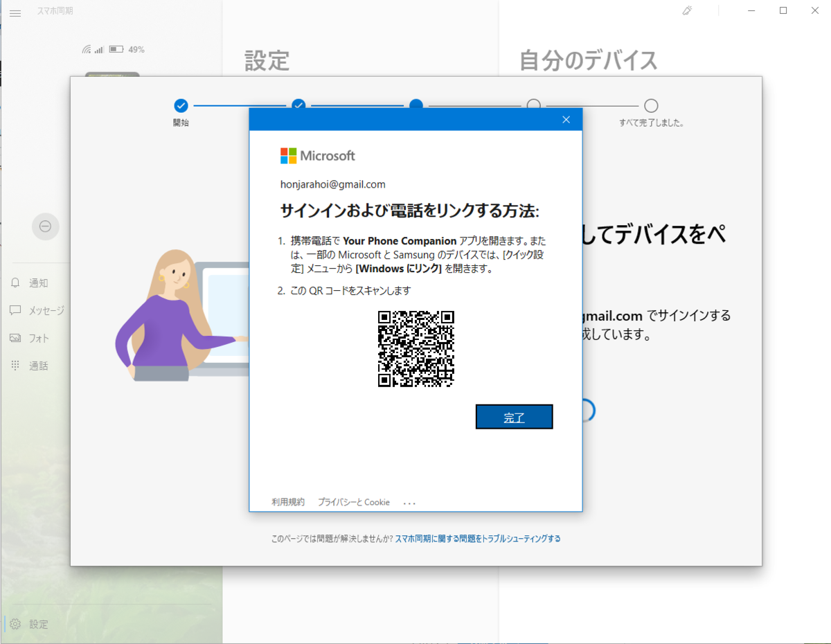Image resolution: width=831 pixels, height=644 pixels.
Task: Click the do-not-disturb circle icon in the sidebar
Action: tap(45, 226)
